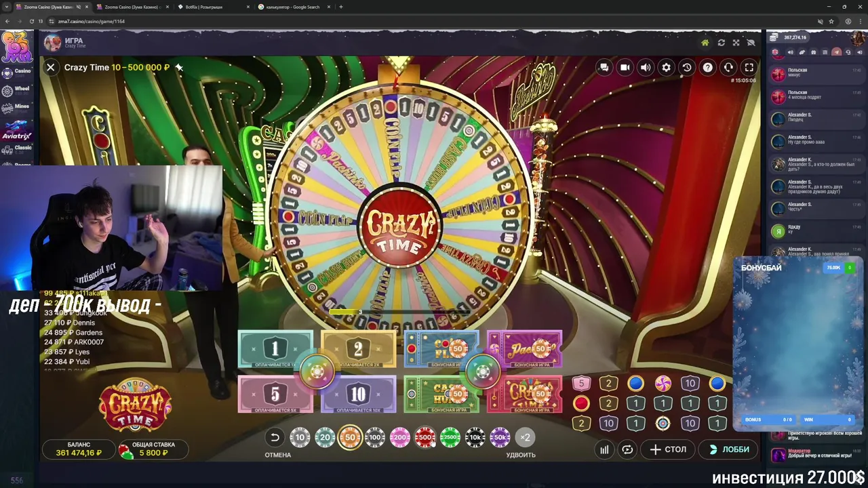Open the game history clock icon
This screenshot has width=868, height=488.
pos(687,67)
